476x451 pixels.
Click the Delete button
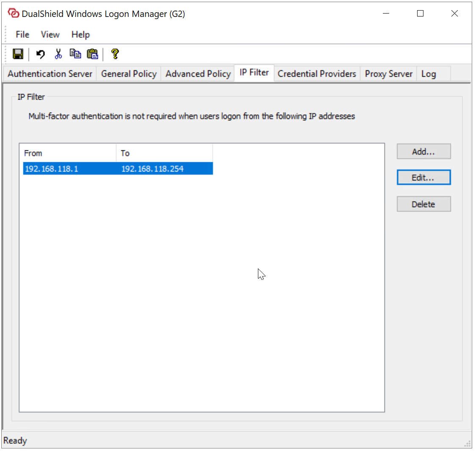[x=423, y=204]
